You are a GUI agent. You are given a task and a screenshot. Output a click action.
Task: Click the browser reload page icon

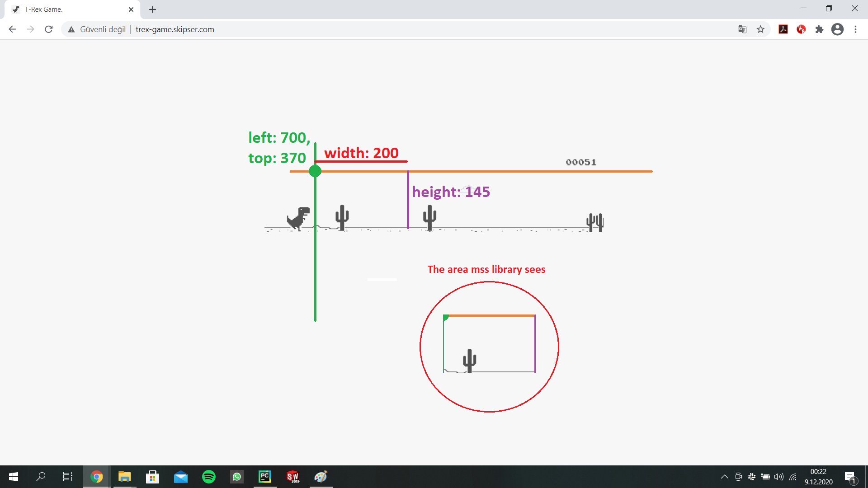pos(49,29)
